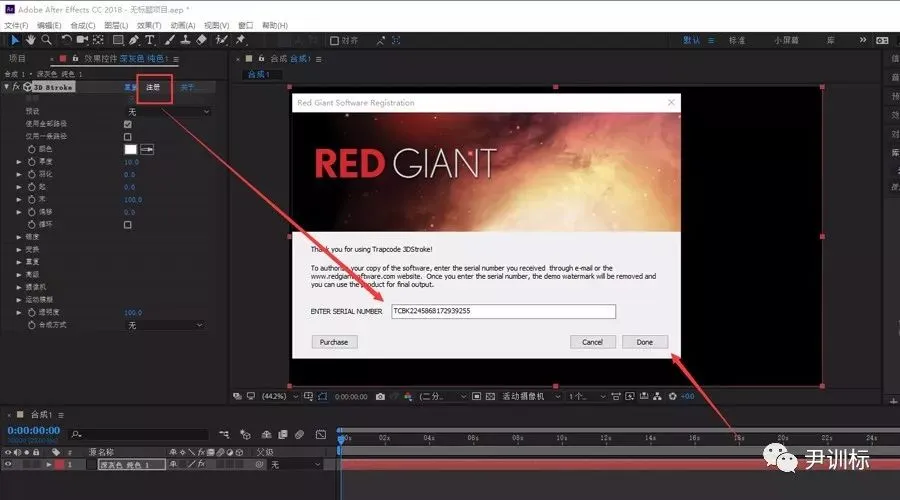Expand the 变换 property group

pos(19,250)
